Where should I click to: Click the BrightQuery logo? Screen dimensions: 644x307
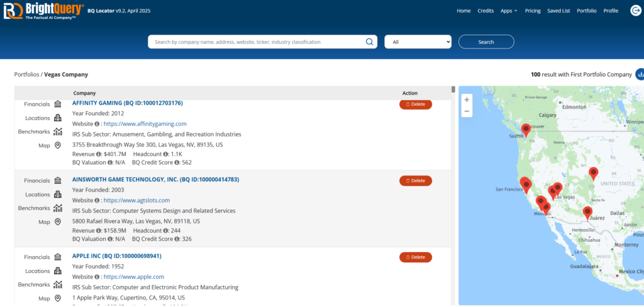click(x=44, y=11)
